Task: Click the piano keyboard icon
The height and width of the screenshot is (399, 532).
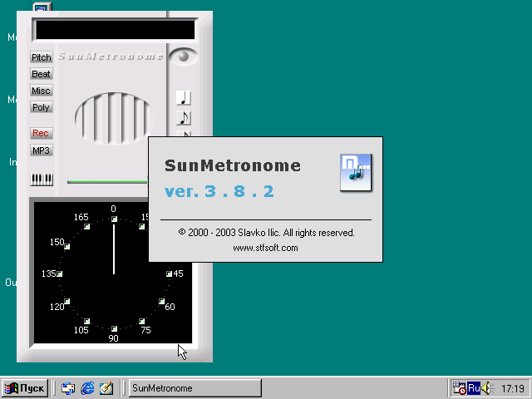Action: point(42,179)
